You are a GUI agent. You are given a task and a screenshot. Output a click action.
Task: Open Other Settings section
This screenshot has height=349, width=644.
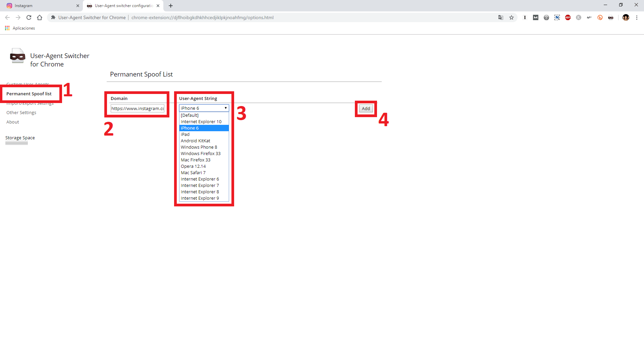(x=21, y=112)
